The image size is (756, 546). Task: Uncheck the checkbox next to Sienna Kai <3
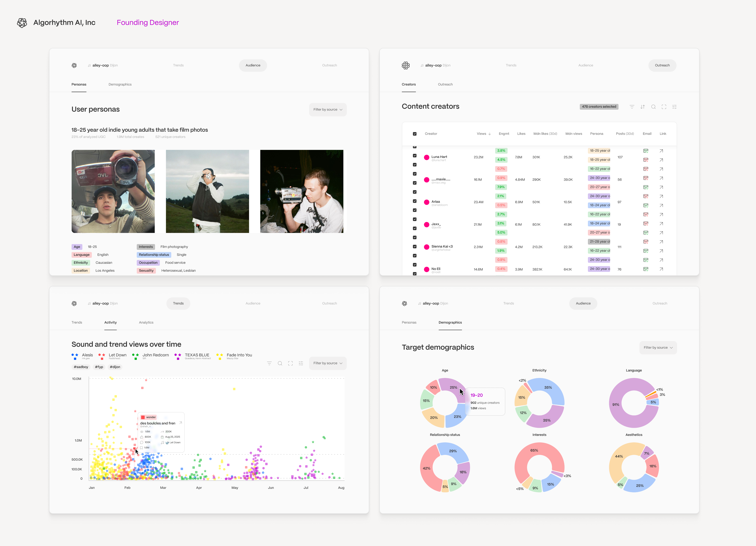(x=415, y=246)
